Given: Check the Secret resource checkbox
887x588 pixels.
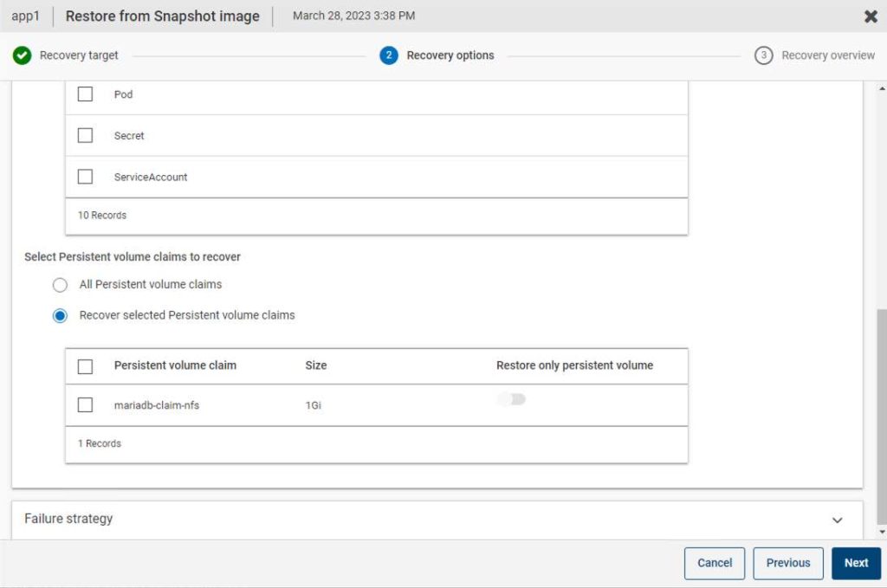Looking at the screenshot, I should click(84, 135).
